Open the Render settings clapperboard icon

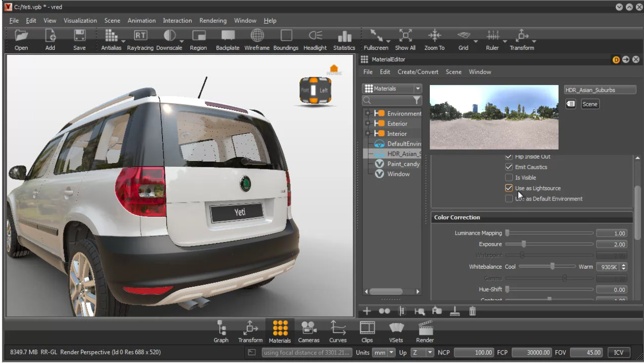[425, 327]
